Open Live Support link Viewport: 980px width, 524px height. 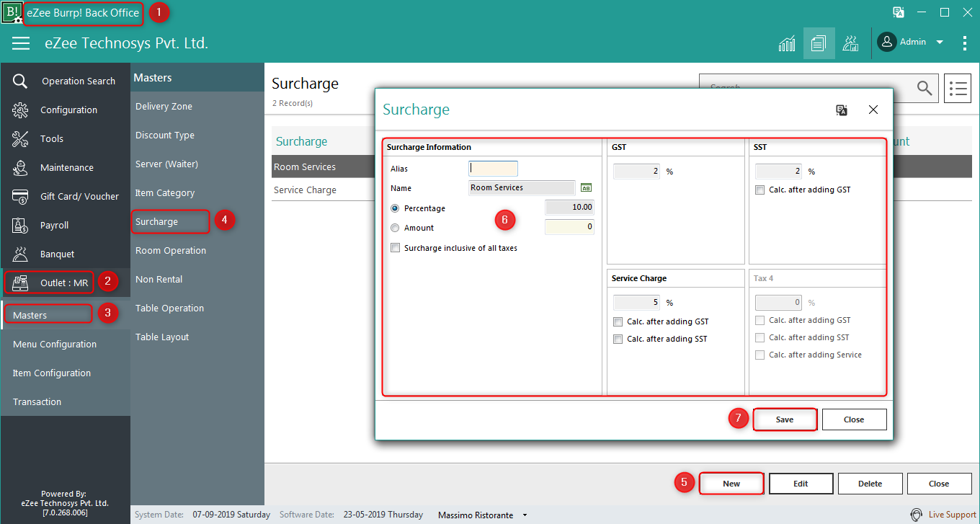point(952,515)
